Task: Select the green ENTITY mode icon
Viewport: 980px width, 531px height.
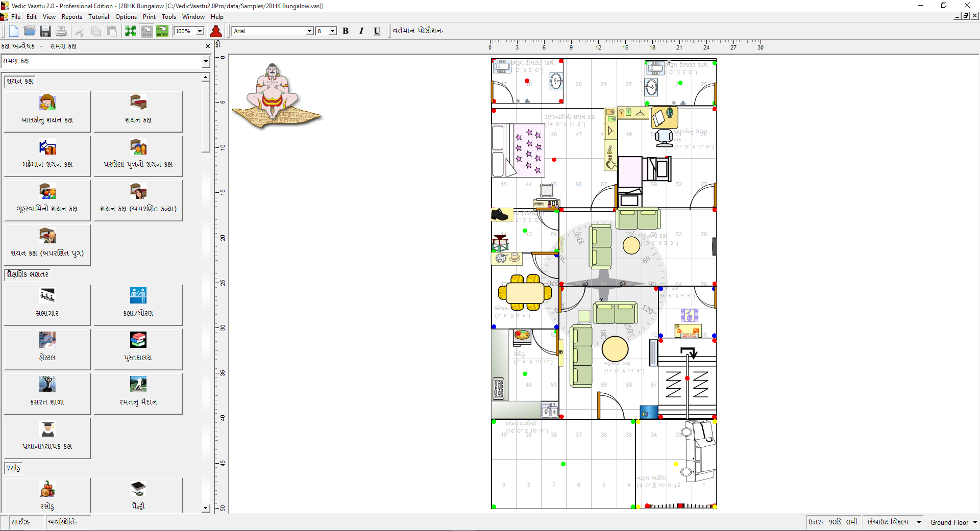Action: tap(162, 31)
